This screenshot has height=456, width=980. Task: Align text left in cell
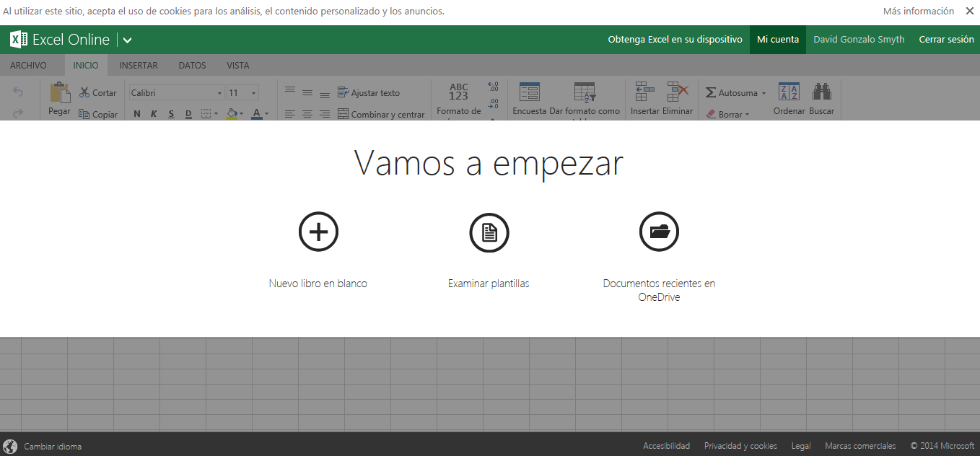tap(290, 113)
